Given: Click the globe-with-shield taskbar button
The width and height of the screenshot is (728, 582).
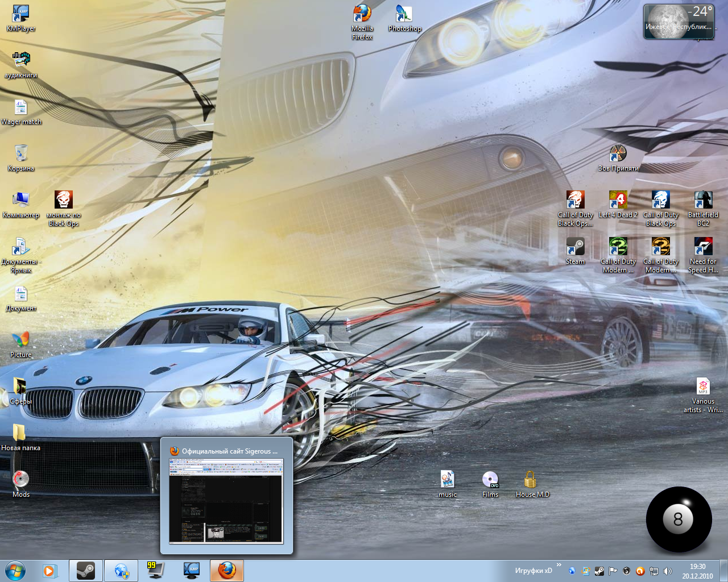Looking at the screenshot, I should pyautogui.click(x=121, y=570).
